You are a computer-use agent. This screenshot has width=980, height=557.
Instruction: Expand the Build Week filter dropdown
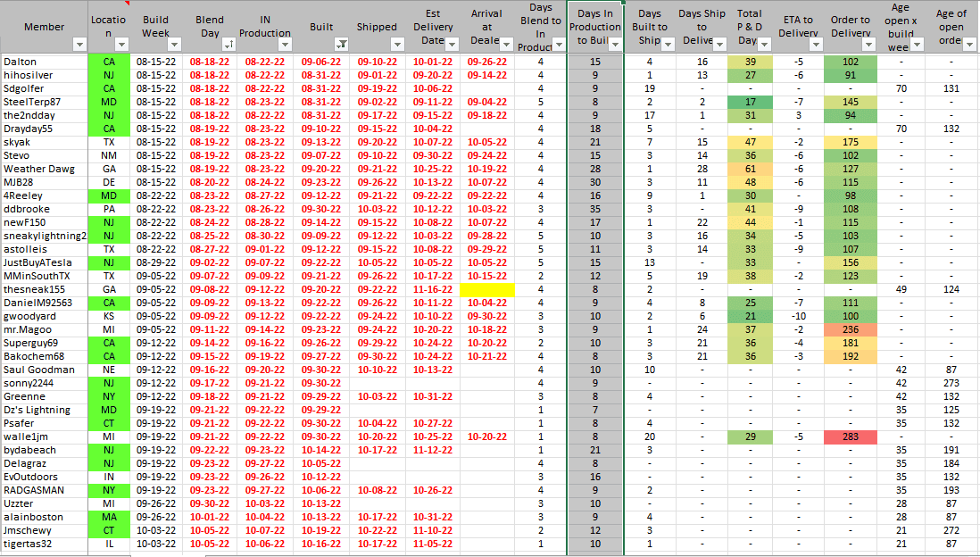173,45
